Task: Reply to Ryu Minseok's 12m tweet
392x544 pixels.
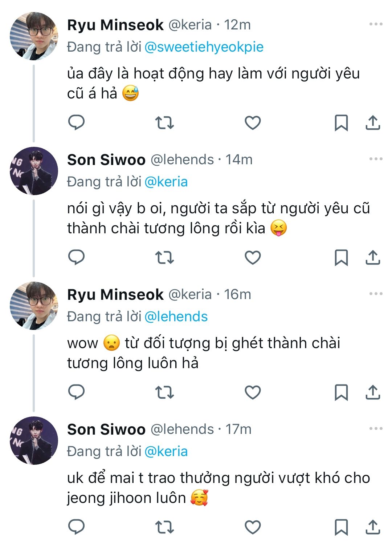Action: click(76, 122)
